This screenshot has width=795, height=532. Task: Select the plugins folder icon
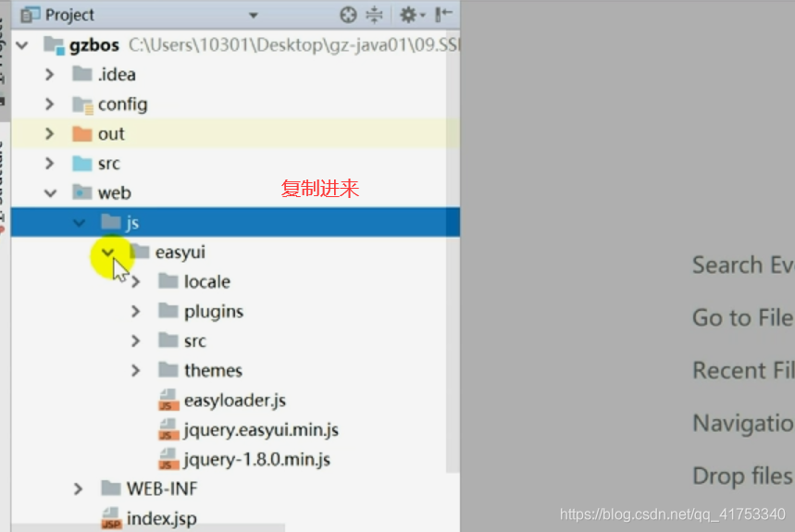coord(168,311)
